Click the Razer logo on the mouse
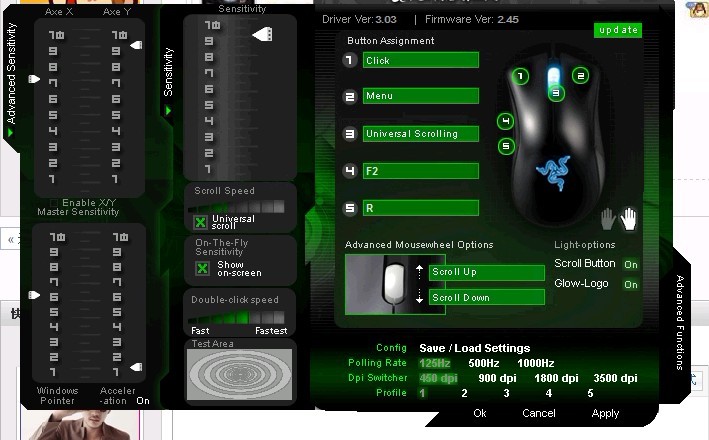The height and width of the screenshot is (440, 709). pos(553,172)
